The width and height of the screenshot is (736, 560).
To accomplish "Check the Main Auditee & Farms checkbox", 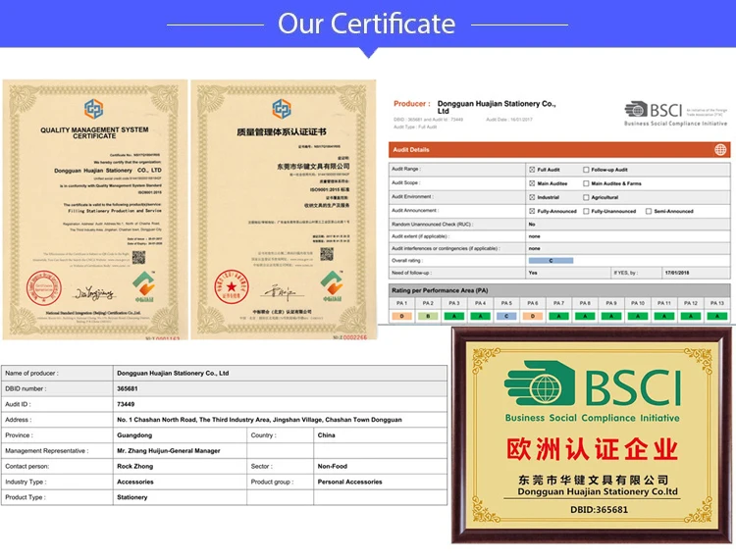I will point(586,183).
